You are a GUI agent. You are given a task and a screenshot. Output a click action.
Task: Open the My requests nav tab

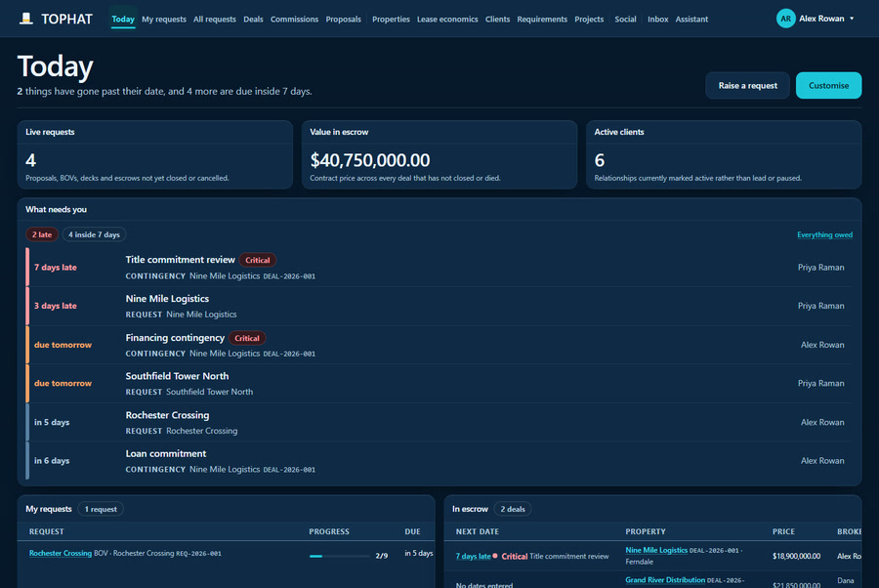[x=164, y=20]
